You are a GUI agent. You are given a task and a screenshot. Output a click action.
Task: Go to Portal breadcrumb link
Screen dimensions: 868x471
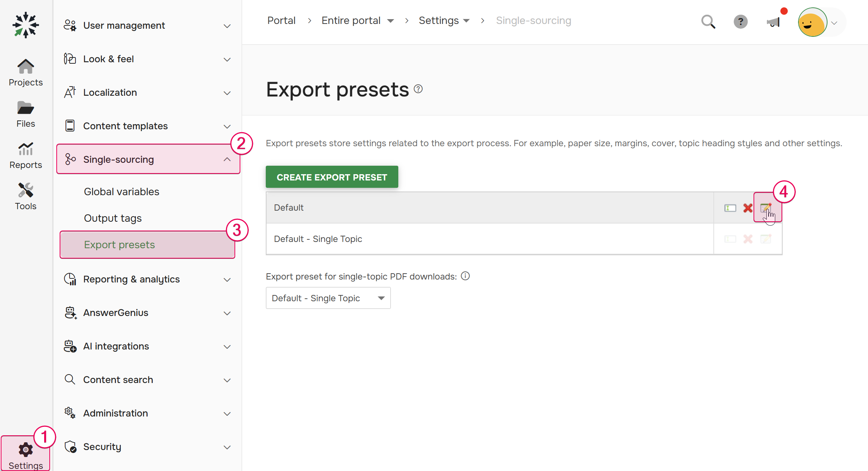pyautogui.click(x=281, y=21)
